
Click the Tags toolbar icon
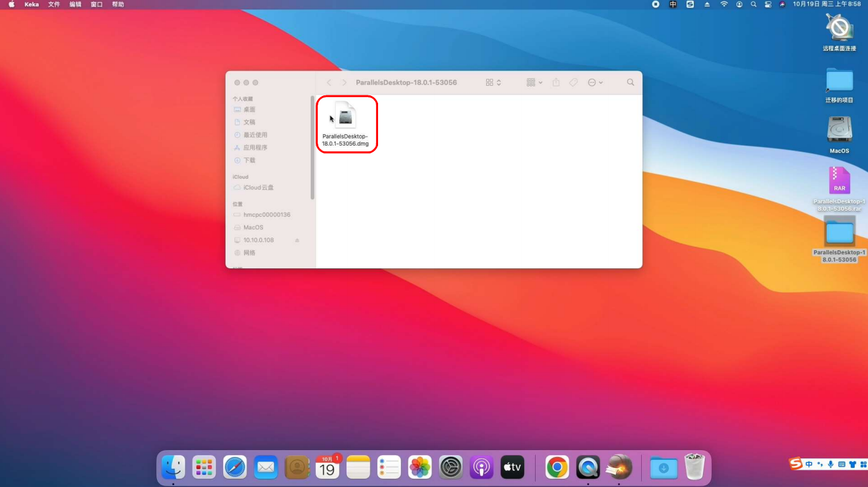pyautogui.click(x=573, y=83)
